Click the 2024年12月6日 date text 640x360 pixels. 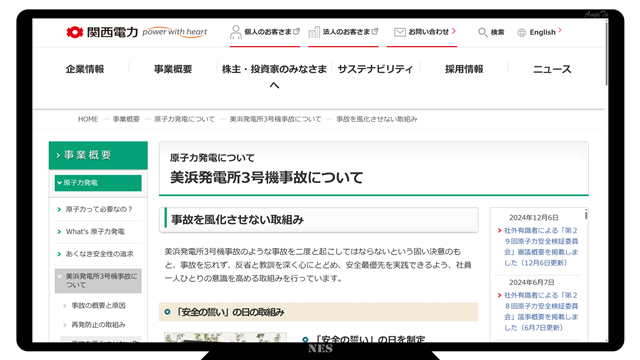coord(533,218)
